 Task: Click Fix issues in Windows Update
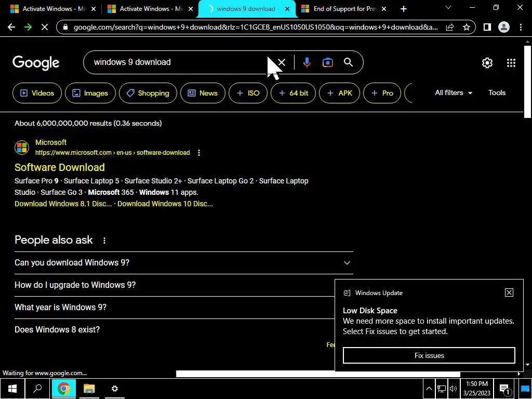(x=429, y=355)
